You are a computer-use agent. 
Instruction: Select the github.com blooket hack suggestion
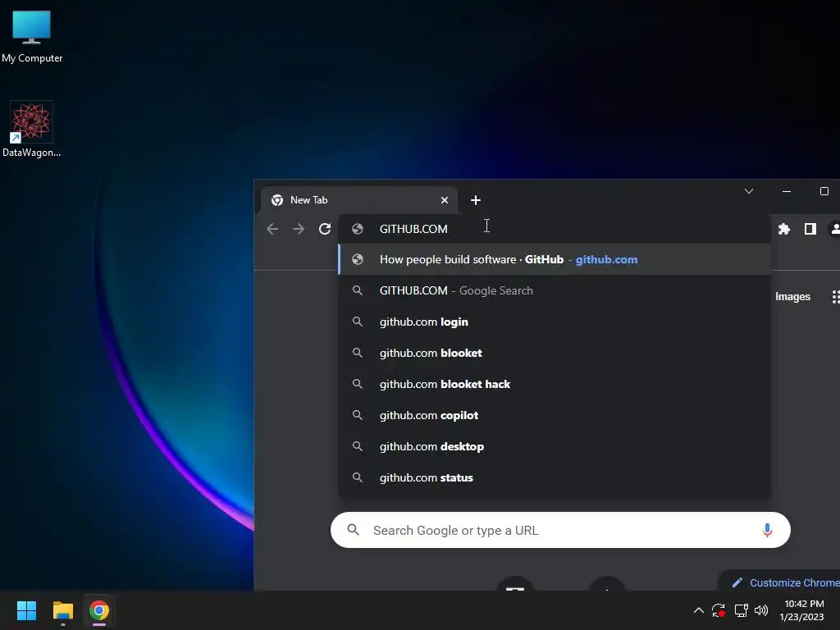[555, 384]
